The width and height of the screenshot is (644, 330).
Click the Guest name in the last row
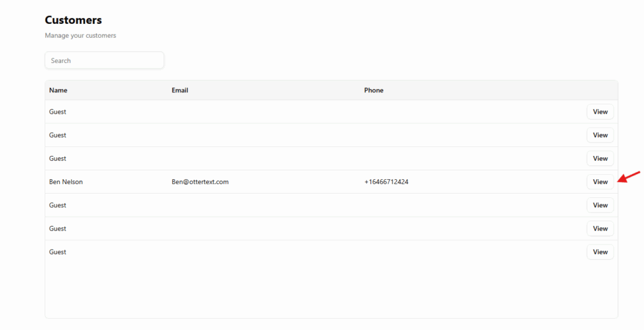[58, 252]
